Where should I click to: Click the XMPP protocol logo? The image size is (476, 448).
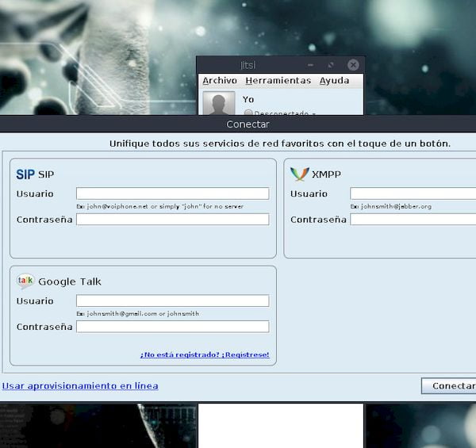300,174
